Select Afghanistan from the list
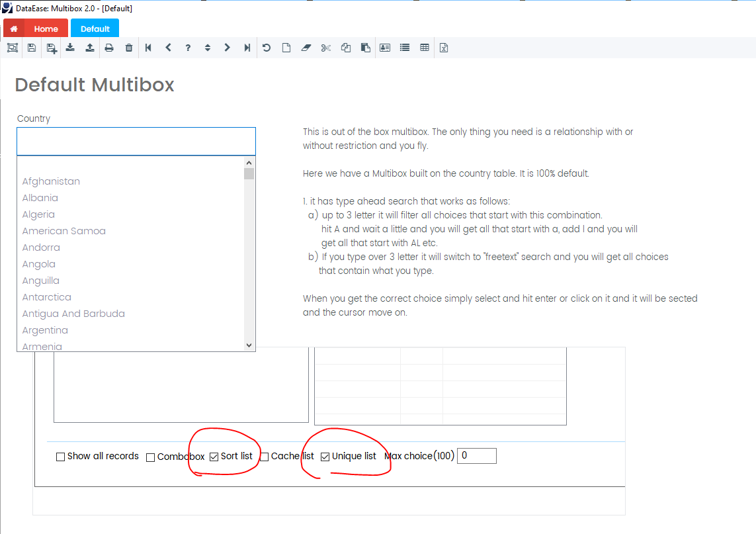756x534 pixels. pyautogui.click(x=51, y=181)
